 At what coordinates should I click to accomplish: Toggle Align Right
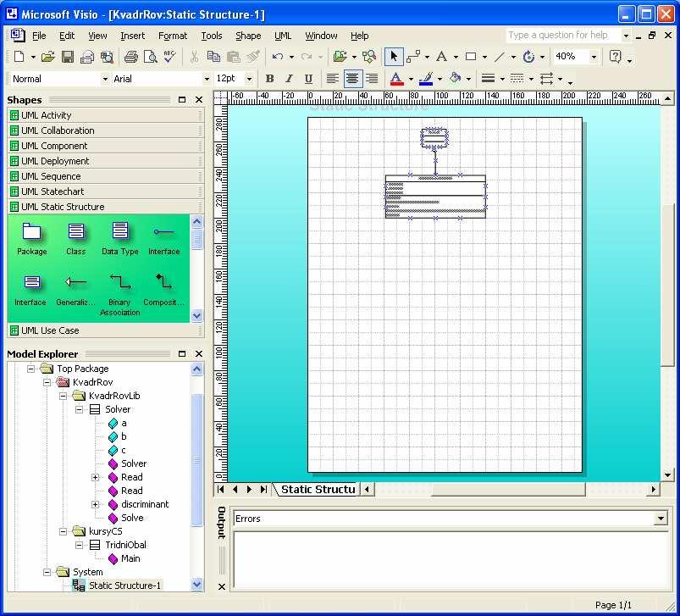pos(372,79)
